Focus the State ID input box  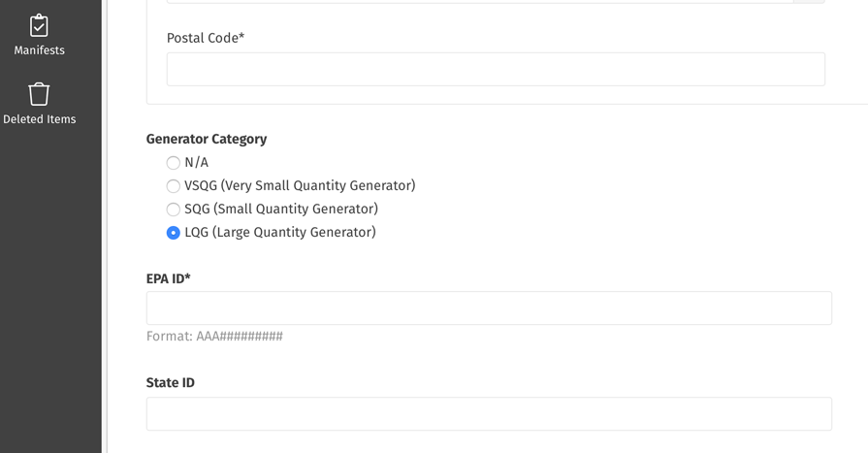point(489,413)
